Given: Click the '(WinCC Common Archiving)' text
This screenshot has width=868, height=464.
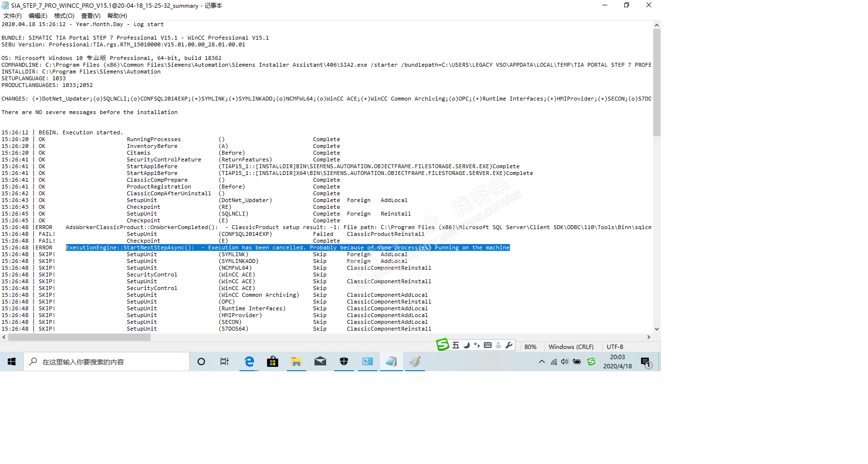Looking at the screenshot, I should coord(259,295).
